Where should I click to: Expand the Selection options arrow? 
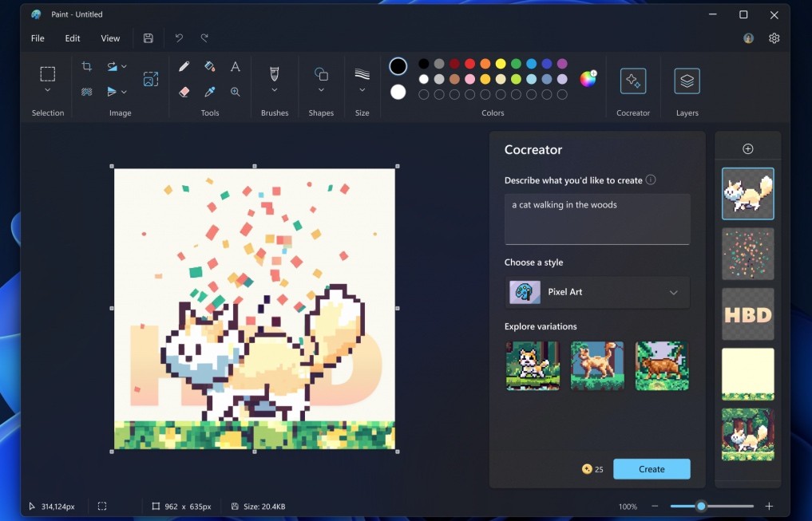tap(48, 91)
